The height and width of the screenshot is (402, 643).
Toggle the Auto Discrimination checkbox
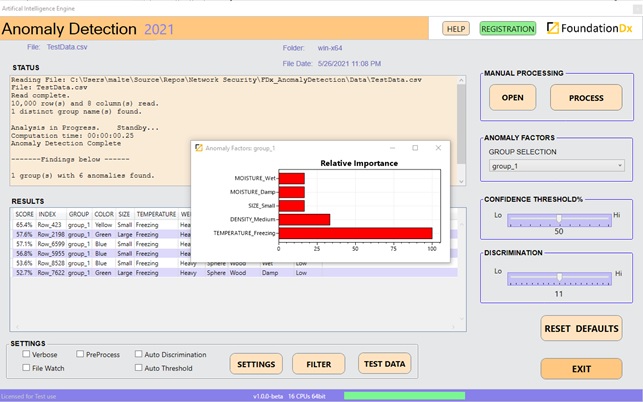coord(139,354)
